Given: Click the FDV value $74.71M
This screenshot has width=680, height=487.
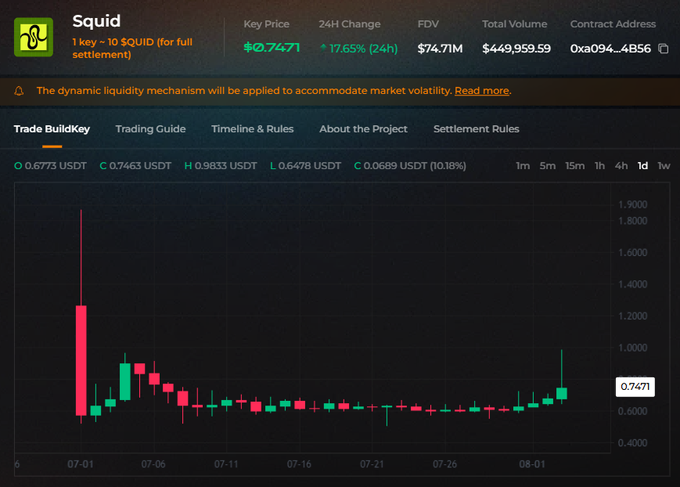Looking at the screenshot, I should tap(440, 49).
